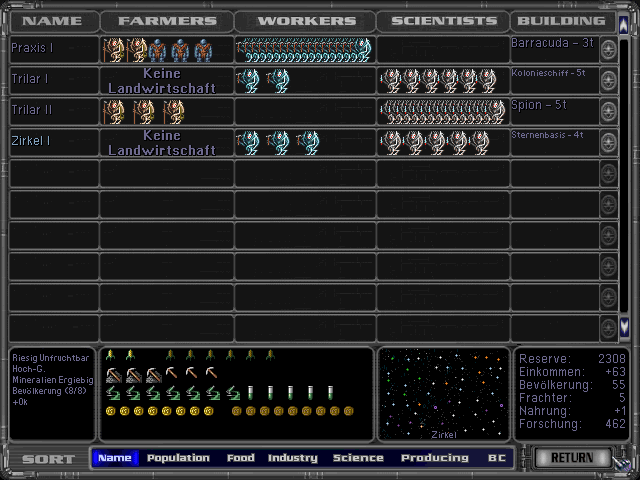The height and width of the screenshot is (480, 640).
Task: Select first scientist colonist on Zirkel I
Action: tap(390, 143)
